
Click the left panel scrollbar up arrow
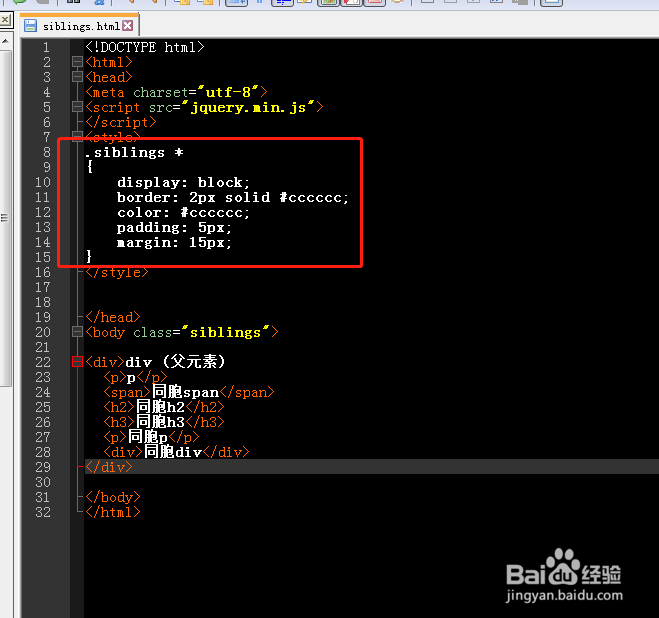(5, 41)
